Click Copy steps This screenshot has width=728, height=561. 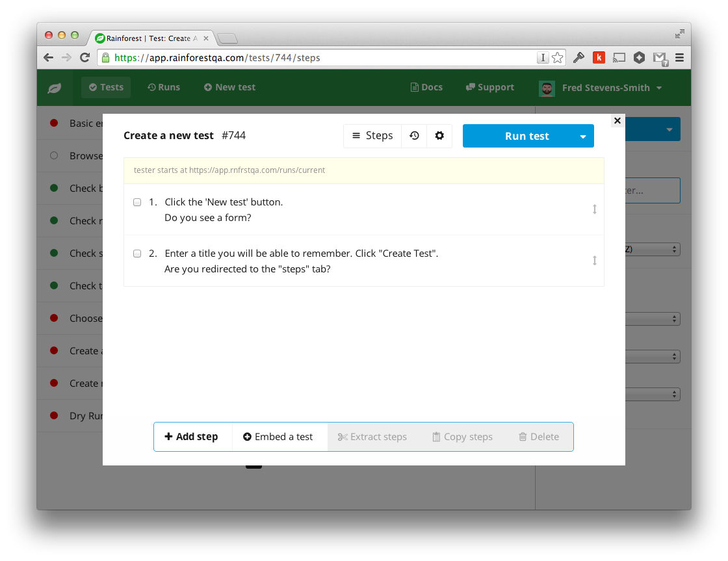point(463,437)
